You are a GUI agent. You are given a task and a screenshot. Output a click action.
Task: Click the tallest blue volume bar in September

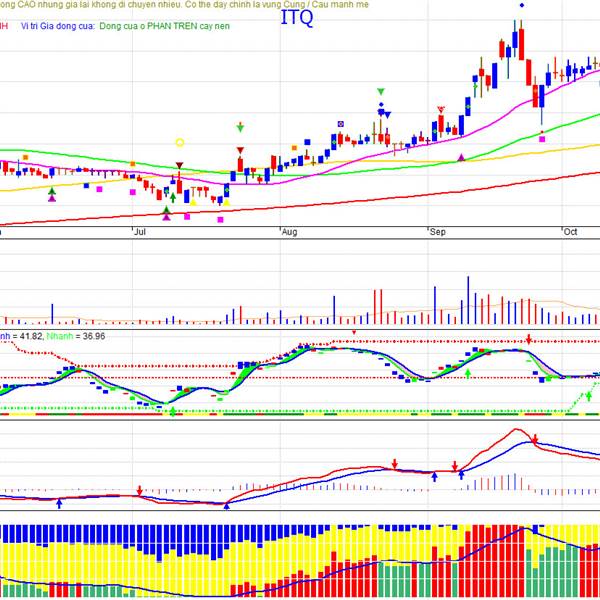(468, 300)
